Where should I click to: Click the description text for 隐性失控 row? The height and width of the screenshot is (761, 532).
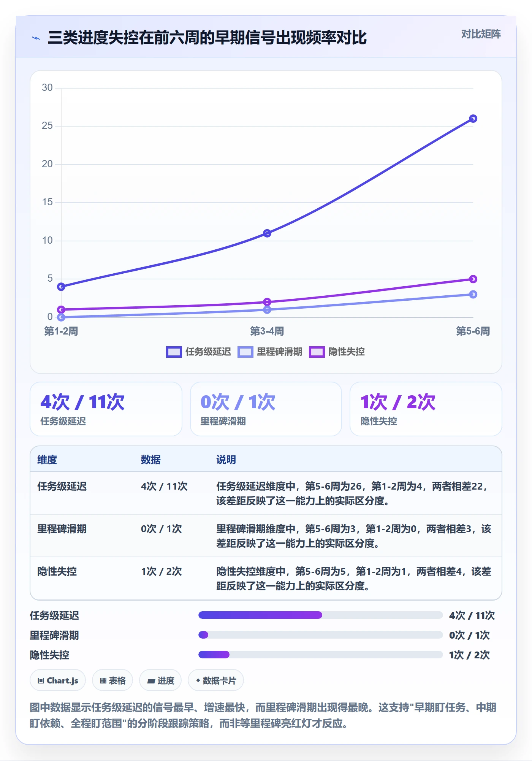tap(354, 579)
